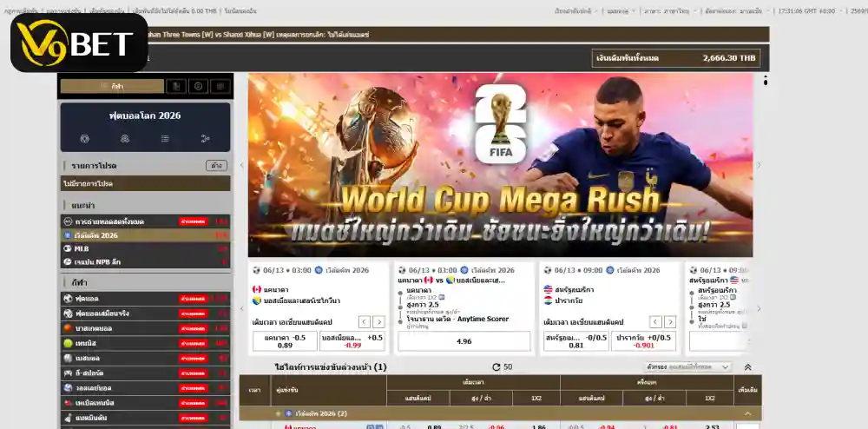The width and height of the screenshot is (868, 429).
Task: Click second icon under ฟุตบอลโลก 2026 panel
Action: [x=125, y=138]
